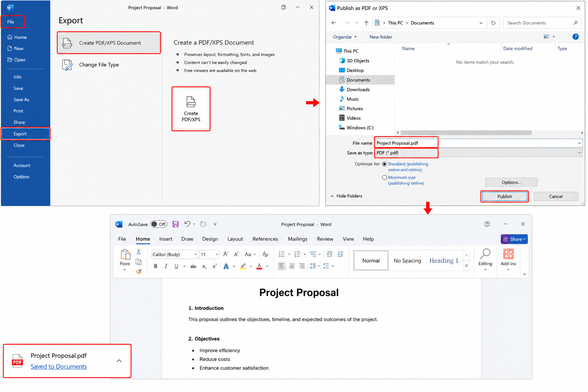Apply Subscript formatting
Screen dimensions: 588x392
tap(204, 266)
